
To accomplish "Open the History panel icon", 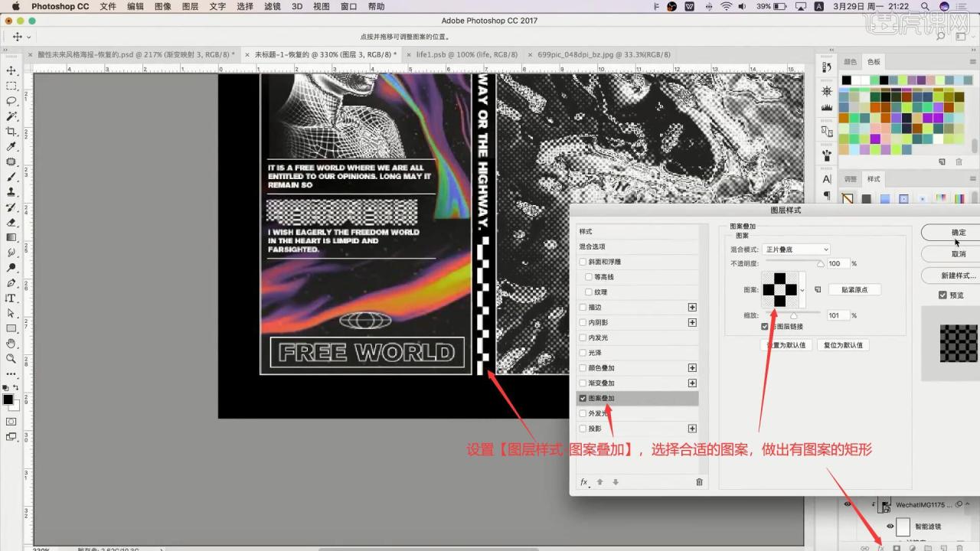I will 827,69.
